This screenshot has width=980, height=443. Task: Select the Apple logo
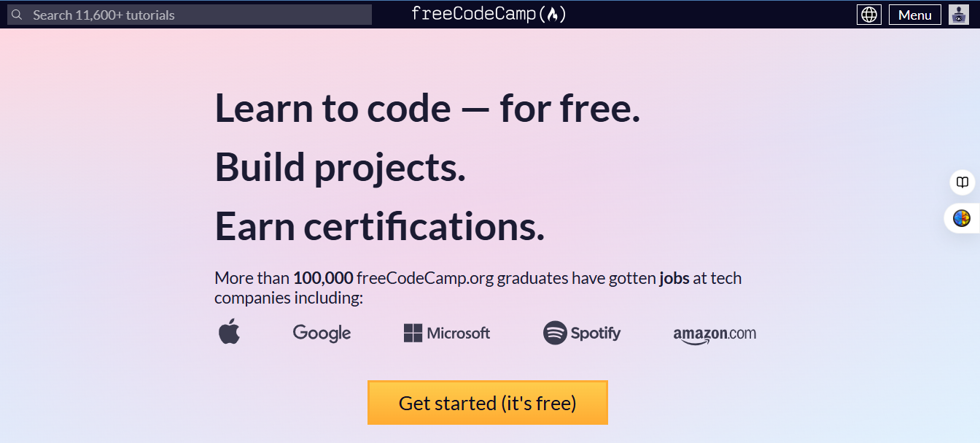point(229,332)
